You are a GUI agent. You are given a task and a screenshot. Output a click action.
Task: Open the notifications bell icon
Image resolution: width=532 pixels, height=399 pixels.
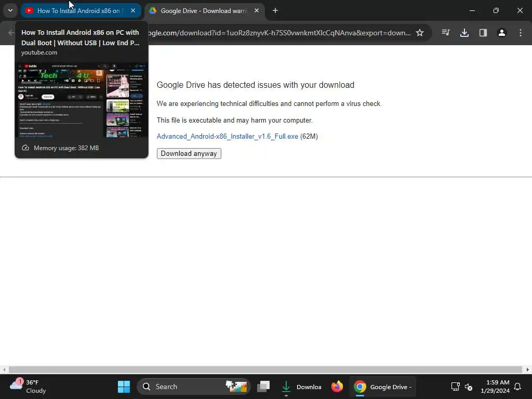(x=518, y=387)
